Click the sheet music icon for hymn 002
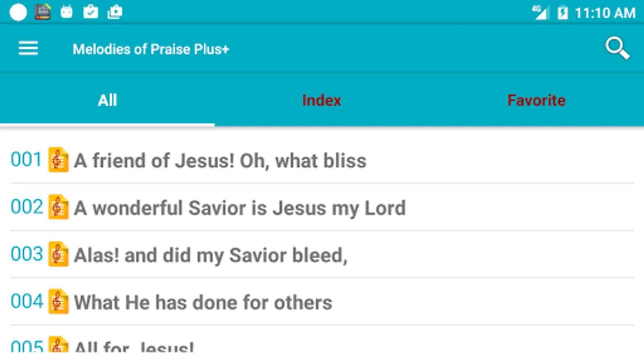Screen dimensions: 644x362 [58, 207]
